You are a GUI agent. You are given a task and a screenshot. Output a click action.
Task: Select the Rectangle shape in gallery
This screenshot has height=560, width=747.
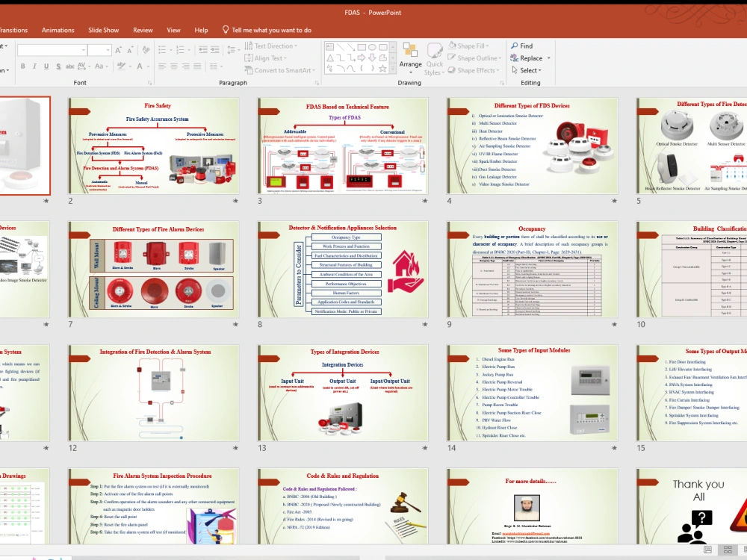pyautogui.click(x=362, y=47)
